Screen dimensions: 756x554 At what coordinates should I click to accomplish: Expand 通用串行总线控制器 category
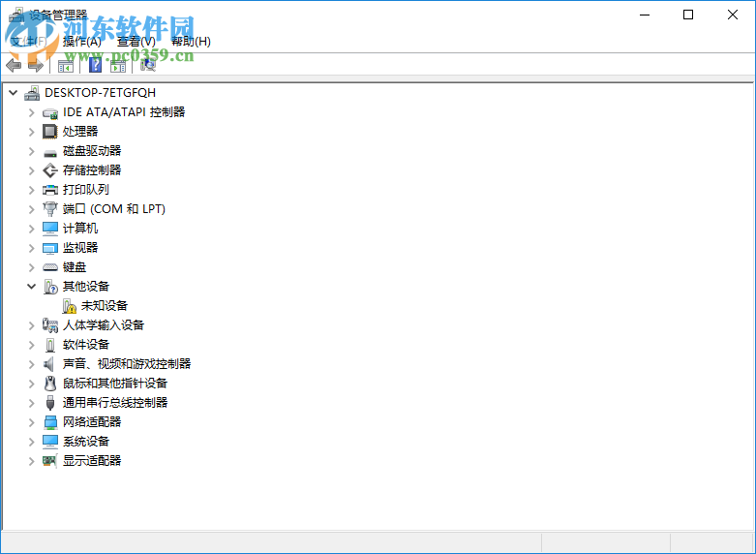(x=32, y=403)
